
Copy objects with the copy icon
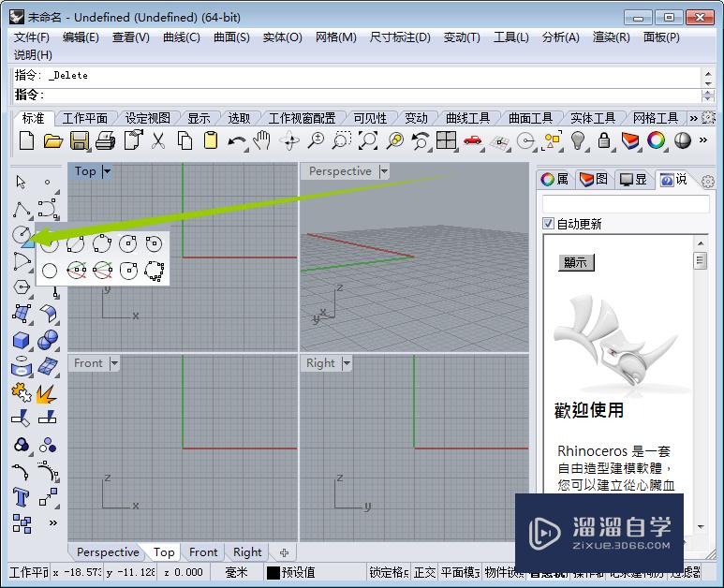pyautogui.click(x=185, y=140)
